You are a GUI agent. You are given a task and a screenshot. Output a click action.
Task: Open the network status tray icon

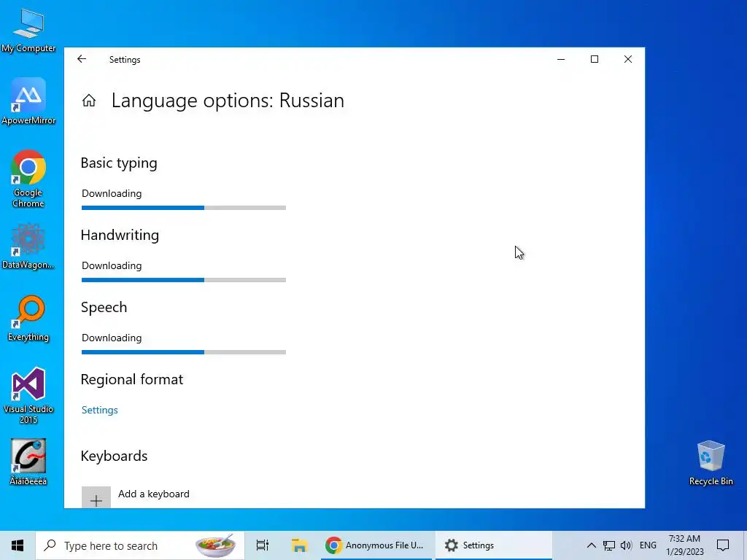tap(609, 545)
